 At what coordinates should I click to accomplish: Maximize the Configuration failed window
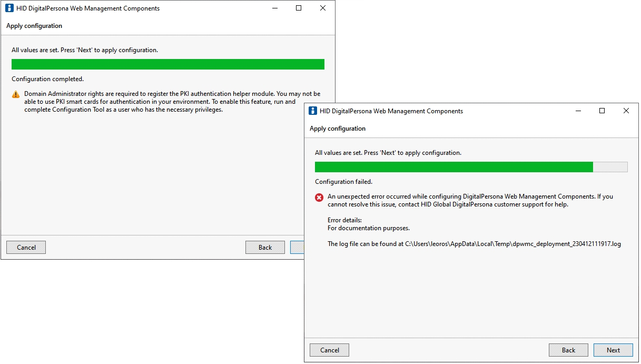pos(602,111)
